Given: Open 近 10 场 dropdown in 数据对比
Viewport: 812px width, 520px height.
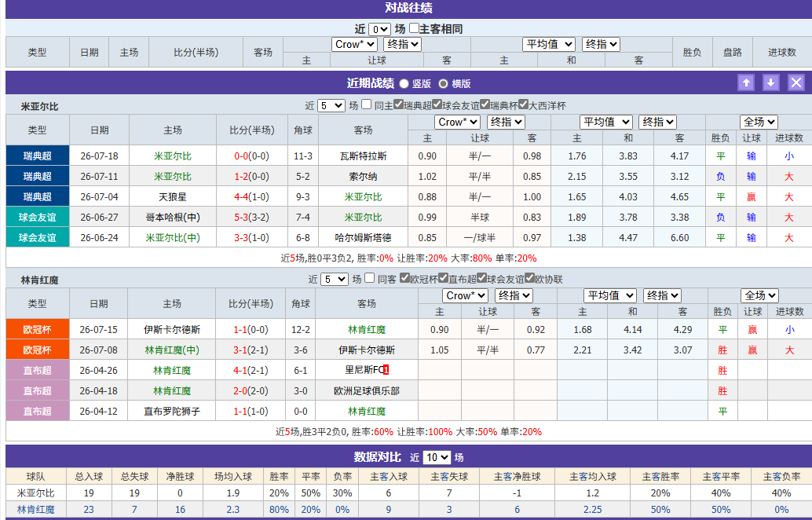Looking at the screenshot, I should pyautogui.click(x=437, y=457).
